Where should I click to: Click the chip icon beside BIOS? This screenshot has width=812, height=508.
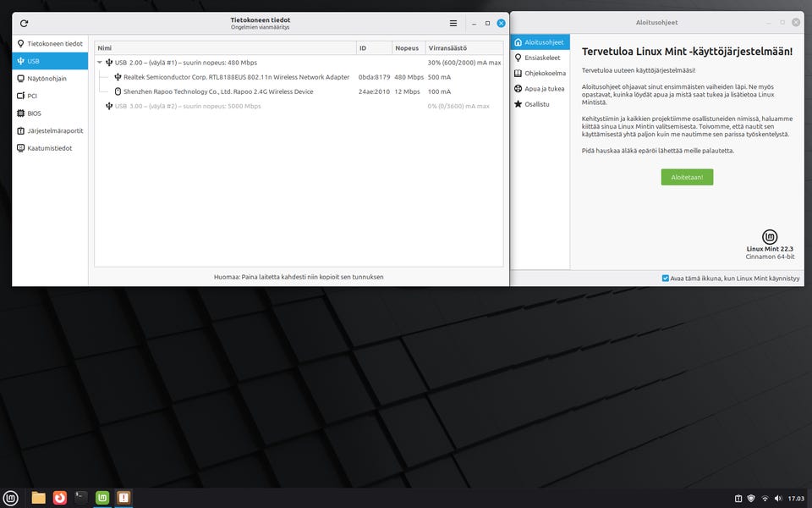coord(20,113)
